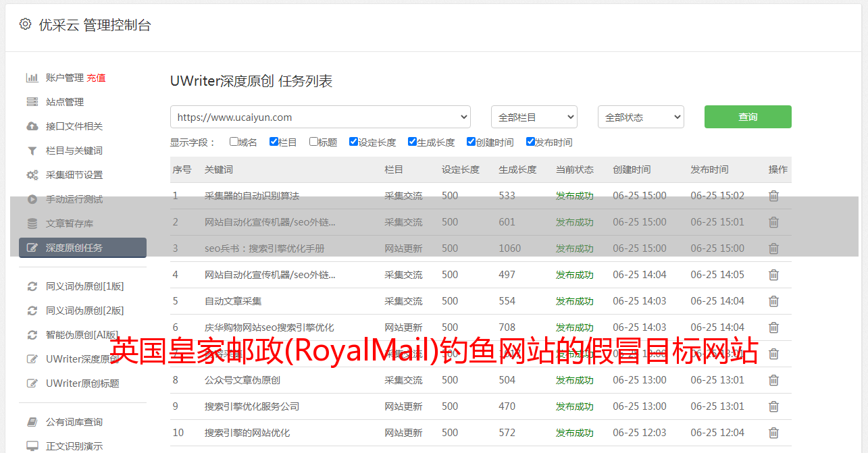
Task: Uncheck the 生成长度 field checkbox
Action: 412,142
